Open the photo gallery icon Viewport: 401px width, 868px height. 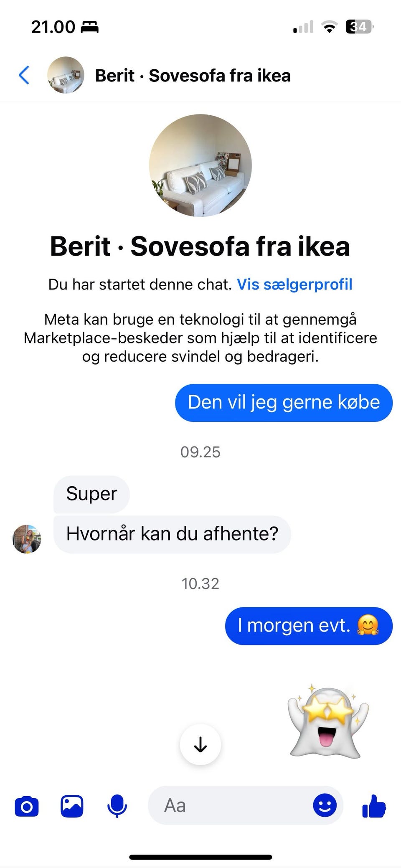72,806
